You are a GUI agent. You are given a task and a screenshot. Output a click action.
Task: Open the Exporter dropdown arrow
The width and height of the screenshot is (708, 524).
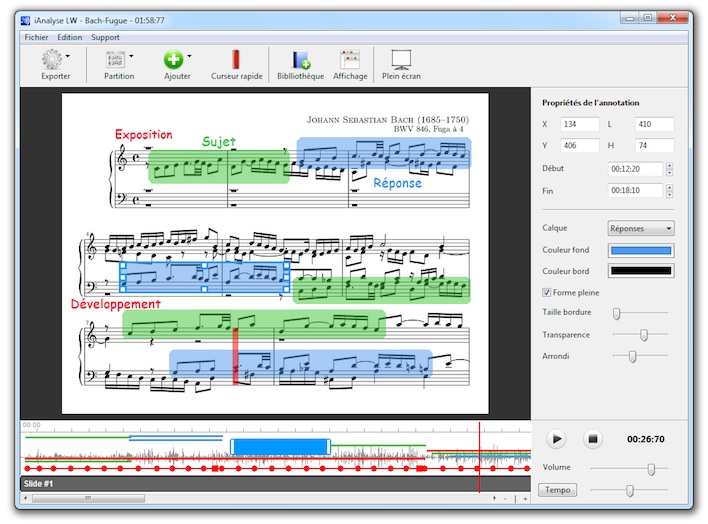click(x=68, y=56)
